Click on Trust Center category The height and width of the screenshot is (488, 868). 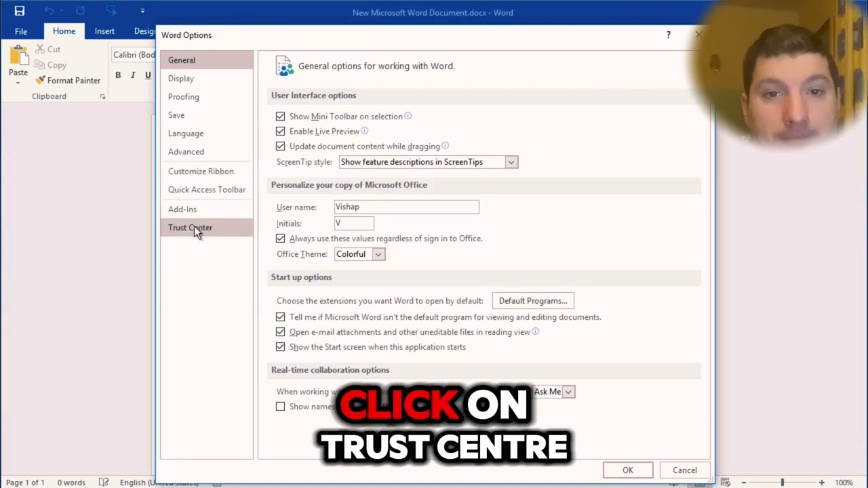tap(207, 228)
